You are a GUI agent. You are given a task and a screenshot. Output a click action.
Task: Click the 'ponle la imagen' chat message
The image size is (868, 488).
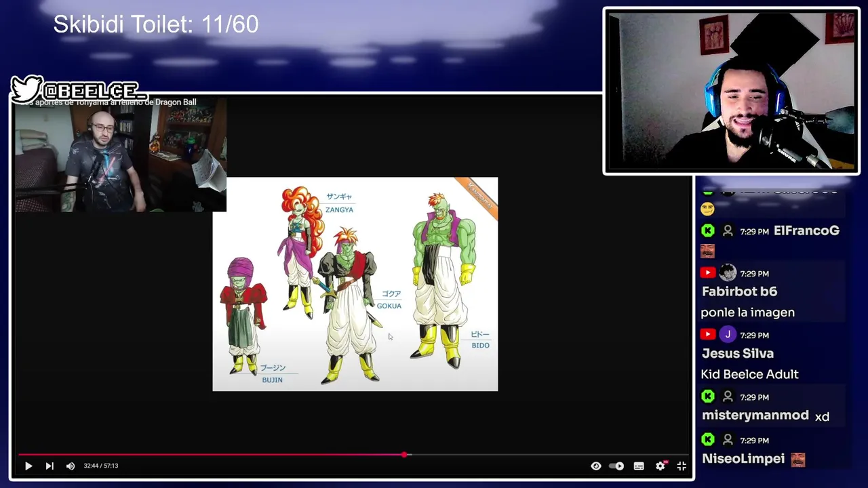pyautogui.click(x=747, y=312)
